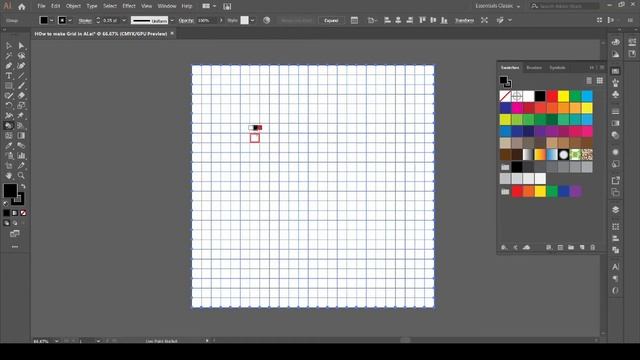This screenshot has height=360, width=640.
Task: Open the Effect menu
Action: click(129, 6)
